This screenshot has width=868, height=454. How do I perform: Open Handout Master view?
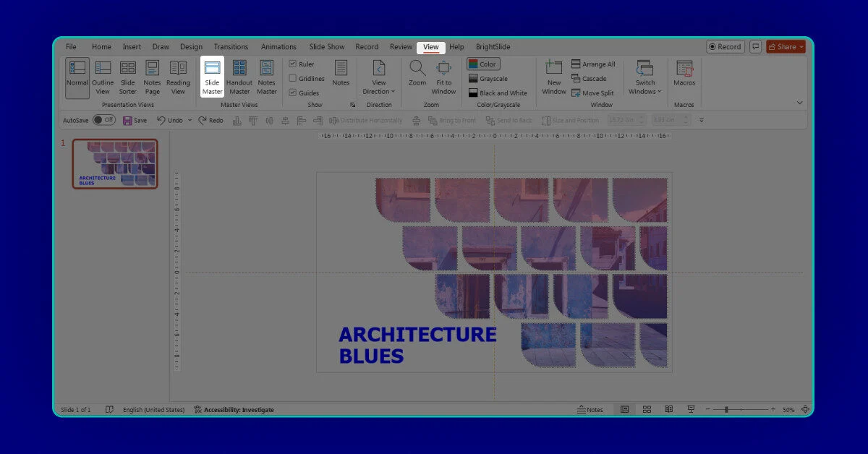point(239,77)
